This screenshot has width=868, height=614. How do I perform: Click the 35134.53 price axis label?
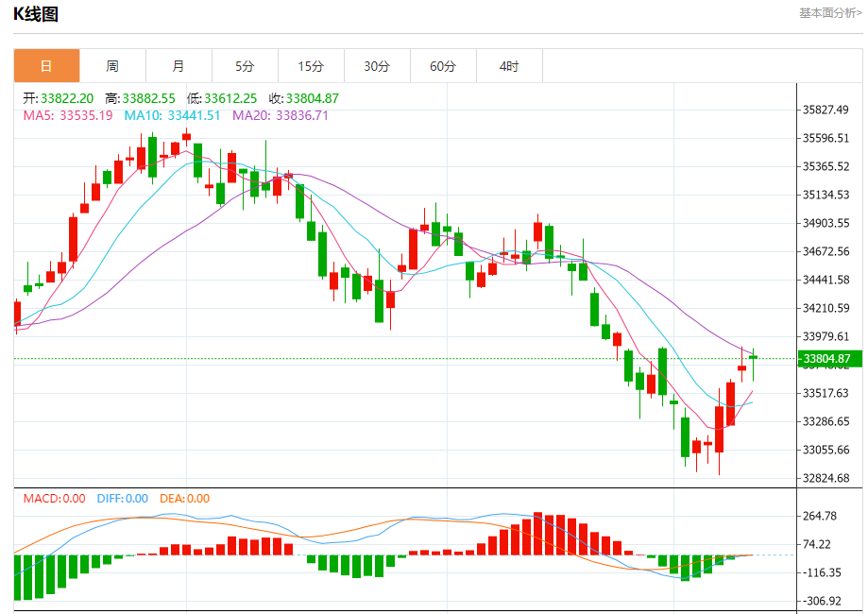tap(825, 195)
